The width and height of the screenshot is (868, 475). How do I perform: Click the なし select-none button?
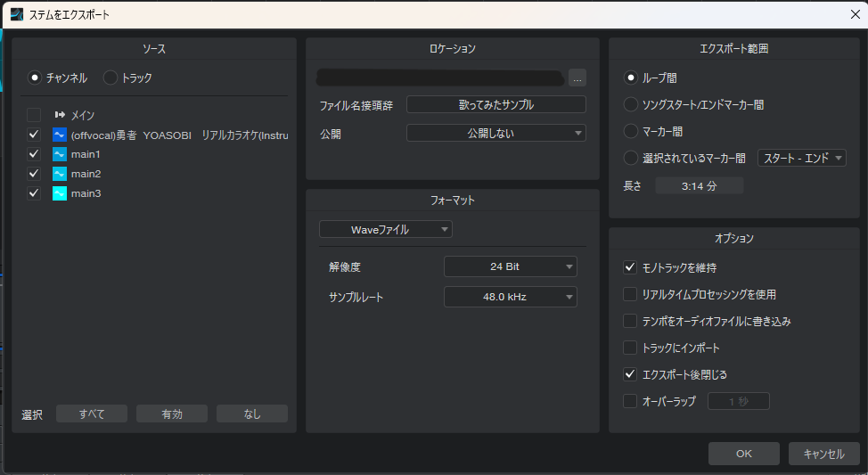tap(252, 414)
